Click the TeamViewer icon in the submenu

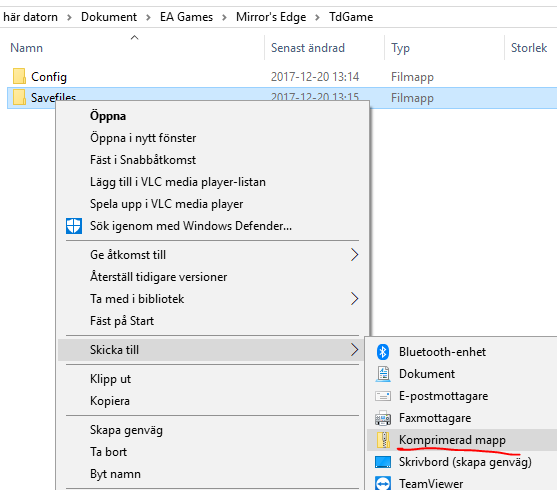point(383,483)
